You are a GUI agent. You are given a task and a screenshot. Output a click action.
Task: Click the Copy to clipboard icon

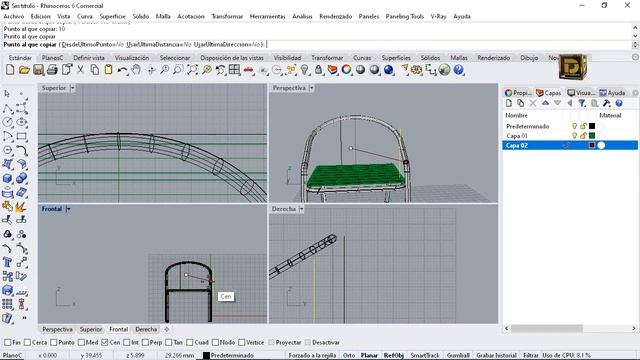tap(95, 70)
